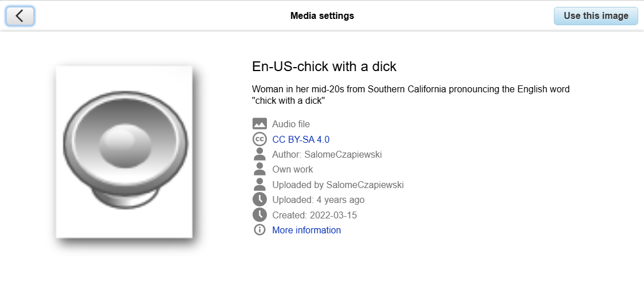The width and height of the screenshot is (644, 305).
Task: Click the person icon beside Own work
Action: point(259,170)
